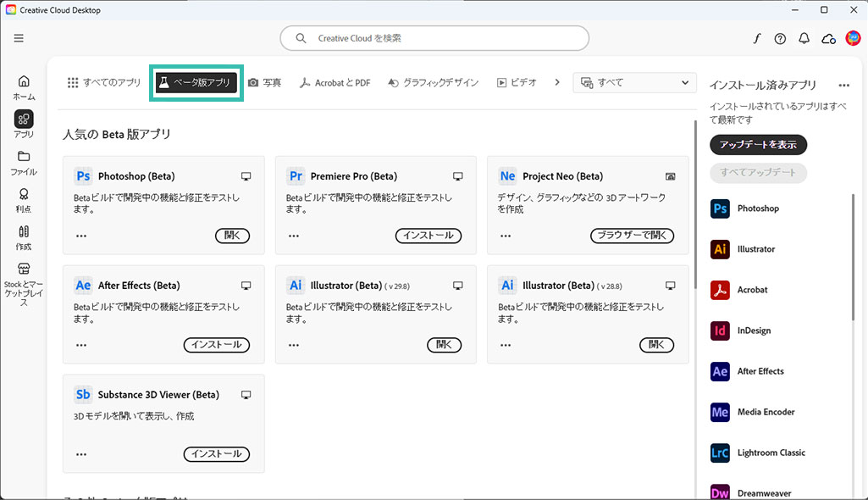Click desktop platform icon on Photoshop (Beta) card
The width and height of the screenshot is (868, 500).
coord(246,176)
